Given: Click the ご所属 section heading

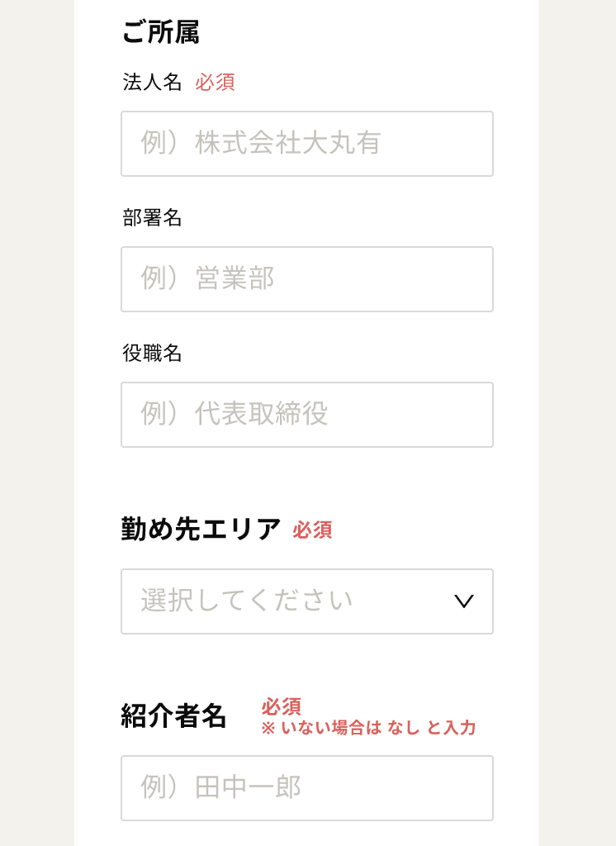Looking at the screenshot, I should tap(160, 32).
